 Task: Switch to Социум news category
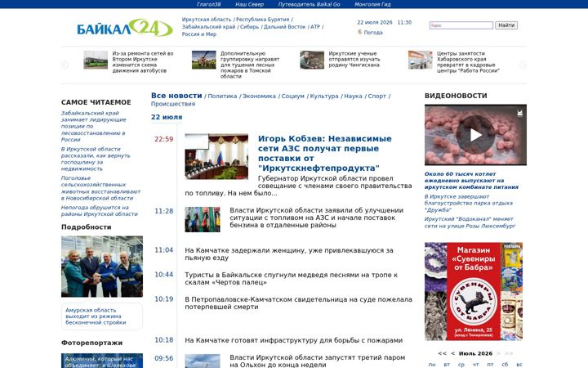tap(293, 96)
